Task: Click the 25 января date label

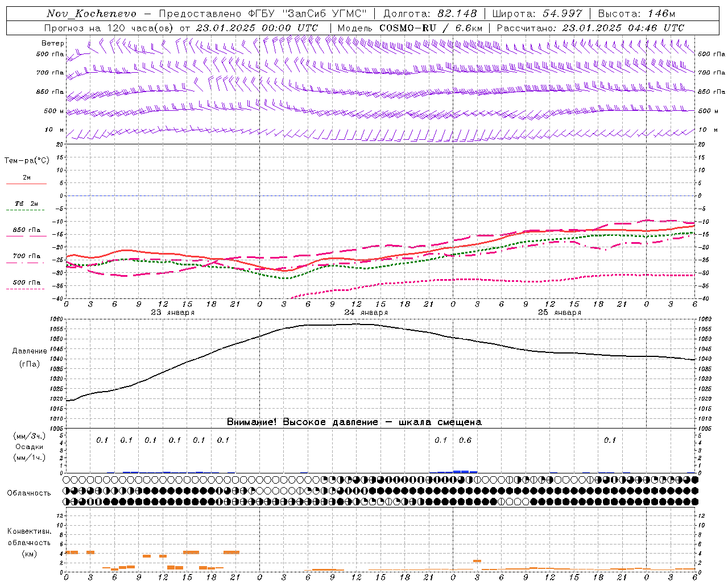Action: point(559,313)
